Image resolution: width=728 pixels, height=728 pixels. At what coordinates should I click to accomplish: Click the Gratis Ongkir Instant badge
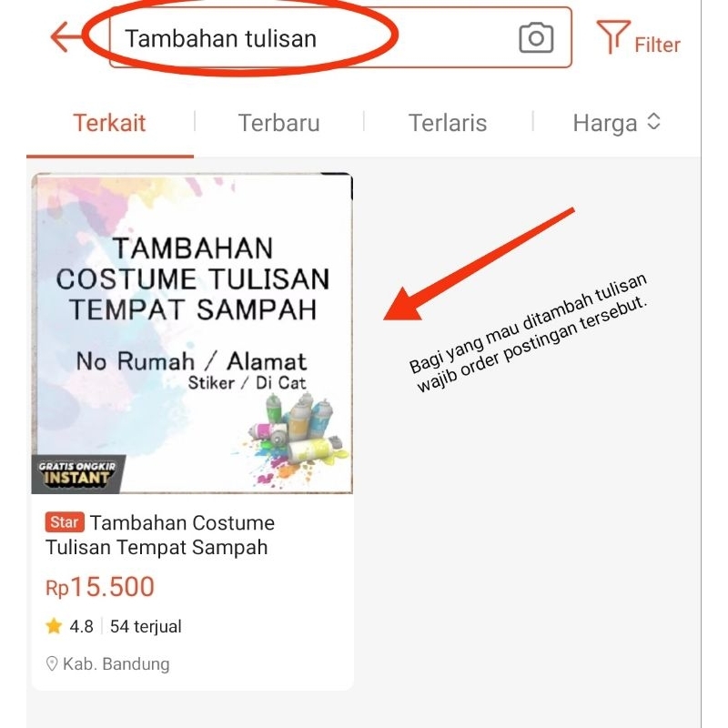tap(77, 473)
